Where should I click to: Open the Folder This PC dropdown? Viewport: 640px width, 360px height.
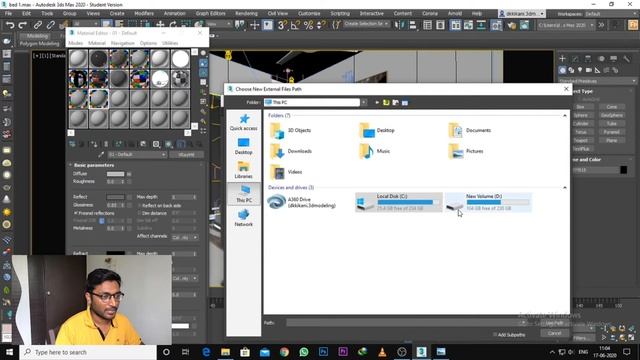click(x=364, y=102)
